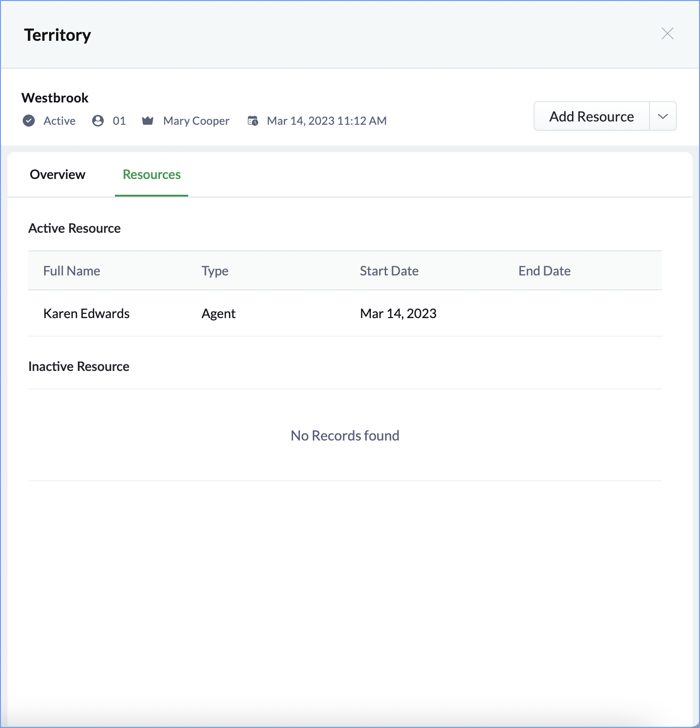The image size is (700, 728).
Task: Click the End Date column header
Action: tap(545, 271)
